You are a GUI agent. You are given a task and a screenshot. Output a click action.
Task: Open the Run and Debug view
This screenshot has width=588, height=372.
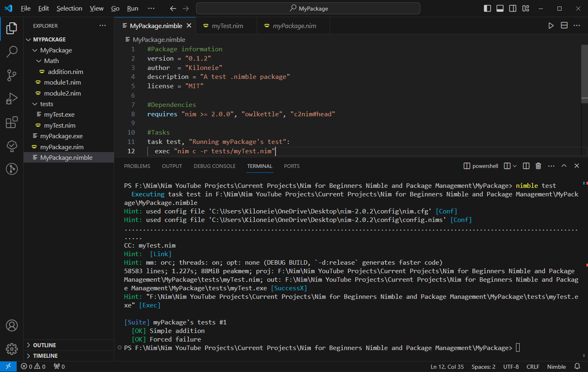pyautogui.click(x=12, y=99)
